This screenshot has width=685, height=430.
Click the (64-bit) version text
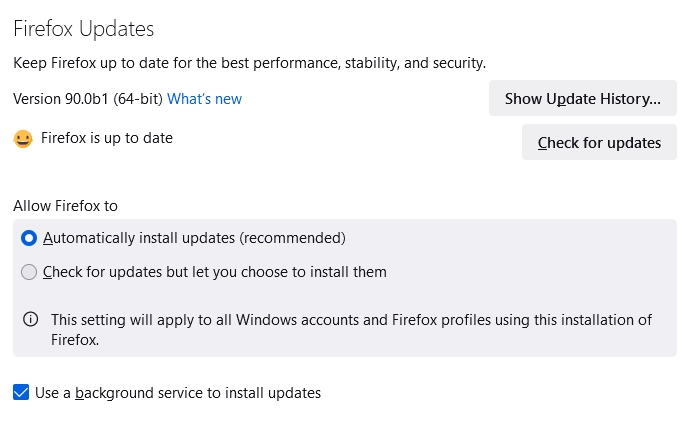[138, 99]
